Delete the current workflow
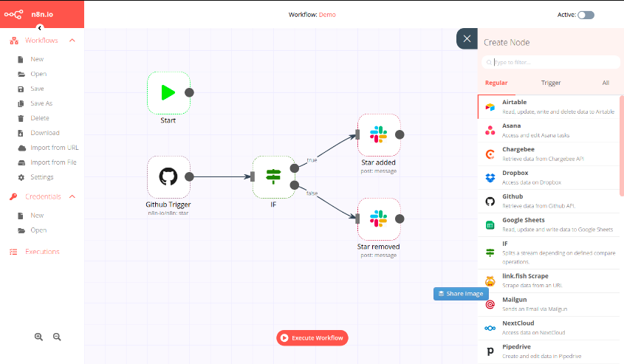This screenshot has height=364, width=624. [x=40, y=118]
